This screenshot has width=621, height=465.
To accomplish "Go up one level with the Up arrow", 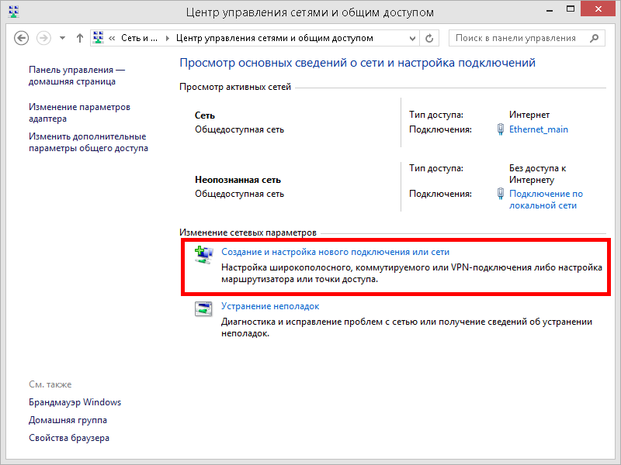I will [x=80, y=39].
